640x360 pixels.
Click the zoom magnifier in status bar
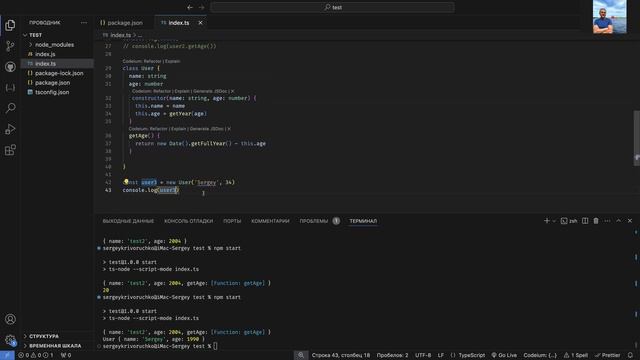point(301,355)
